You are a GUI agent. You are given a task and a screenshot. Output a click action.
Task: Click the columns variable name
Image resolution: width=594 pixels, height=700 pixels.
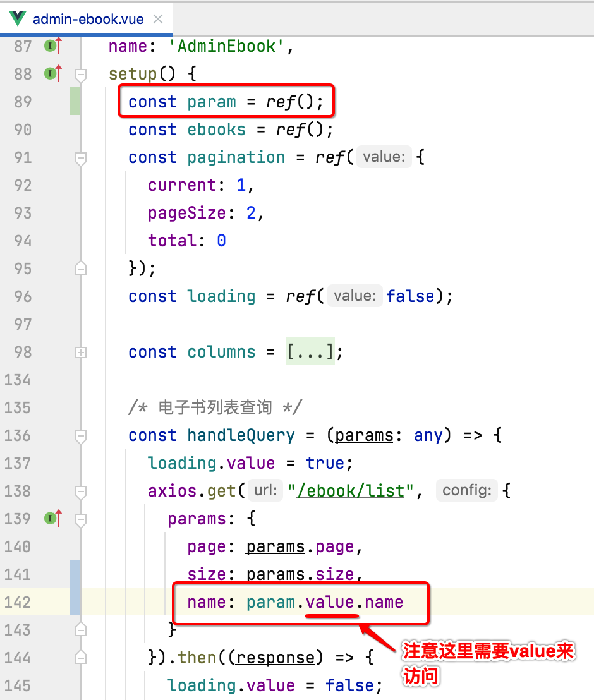pos(221,352)
